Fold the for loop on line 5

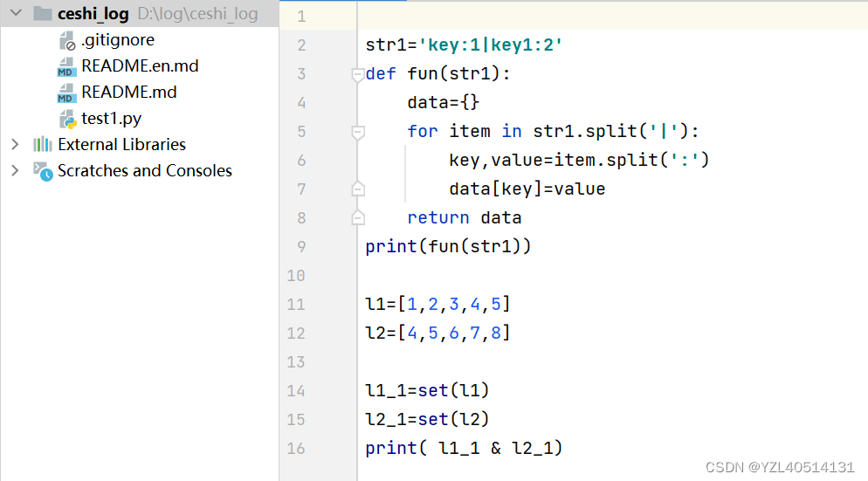point(358,132)
